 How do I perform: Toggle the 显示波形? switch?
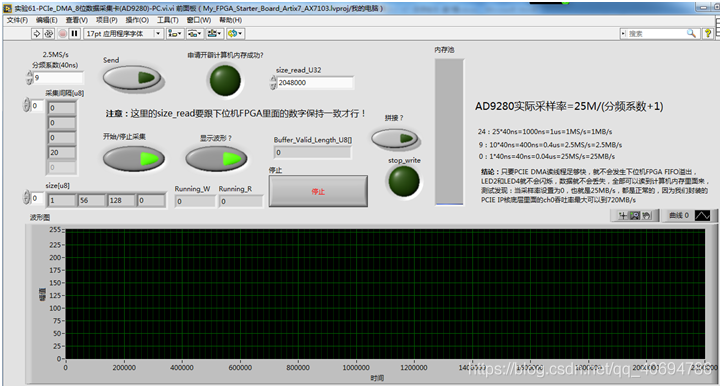[216, 159]
